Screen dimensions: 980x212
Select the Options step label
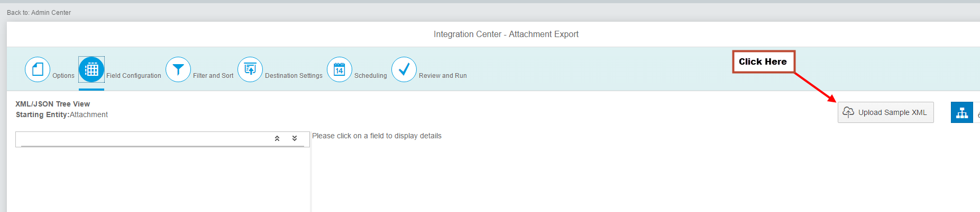[63, 76]
